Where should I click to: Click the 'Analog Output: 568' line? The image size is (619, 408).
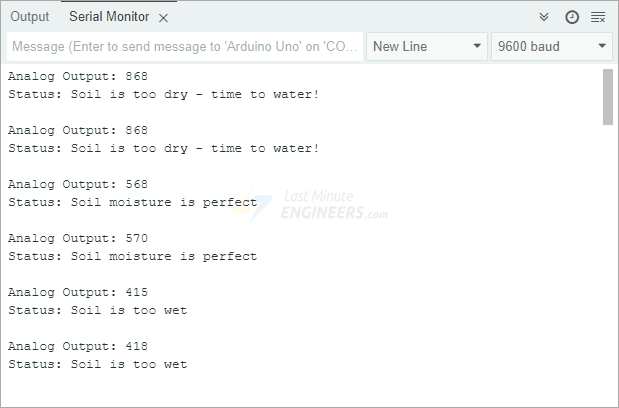tap(78, 184)
